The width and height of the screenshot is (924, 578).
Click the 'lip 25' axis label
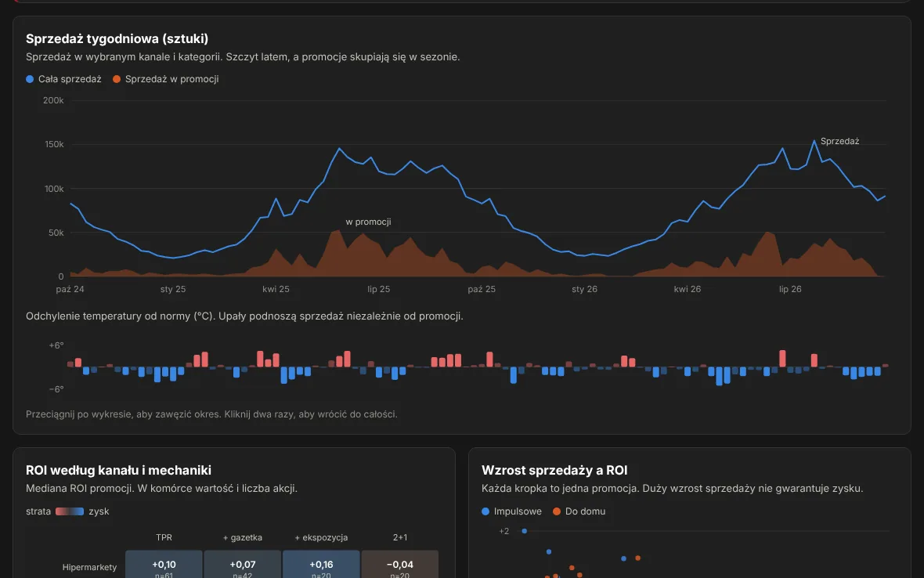tap(378, 289)
